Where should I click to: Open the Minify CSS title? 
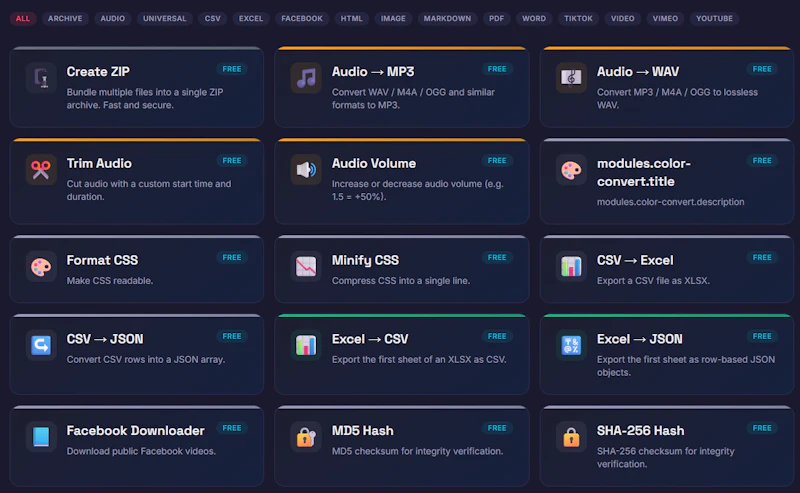365,260
